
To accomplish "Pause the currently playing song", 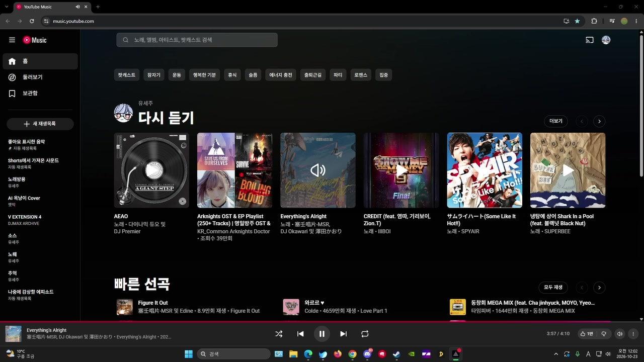I will click(x=322, y=334).
